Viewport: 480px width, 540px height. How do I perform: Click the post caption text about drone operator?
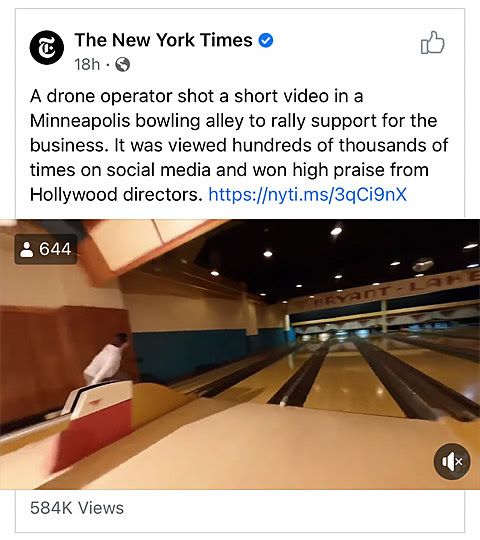(239, 145)
